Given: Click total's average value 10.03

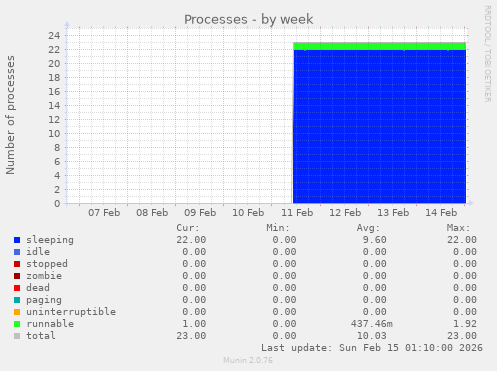Looking at the screenshot, I should pos(372,336).
